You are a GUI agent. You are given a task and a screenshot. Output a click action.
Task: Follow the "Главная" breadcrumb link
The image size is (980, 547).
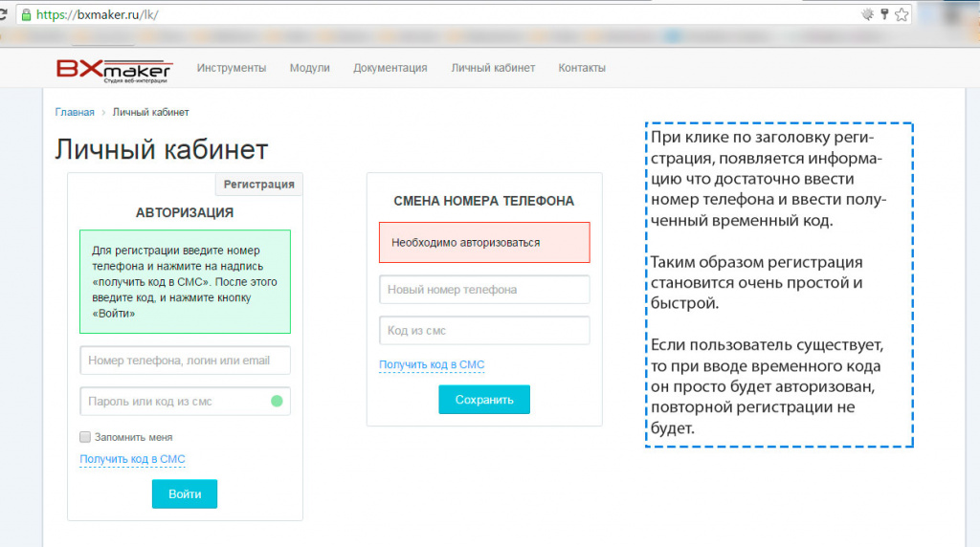tap(75, 112)
